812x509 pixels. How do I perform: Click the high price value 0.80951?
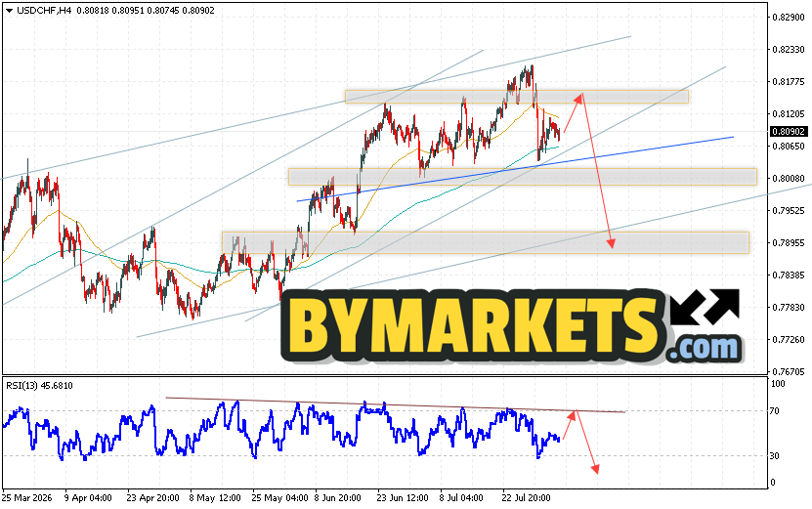click(128, 11)
